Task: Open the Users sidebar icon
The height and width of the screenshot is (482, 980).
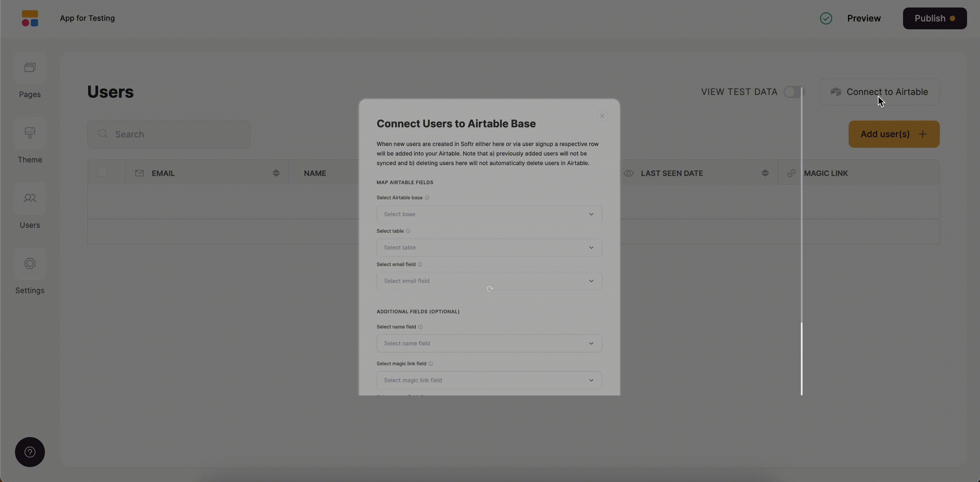Action: [30, 198]
